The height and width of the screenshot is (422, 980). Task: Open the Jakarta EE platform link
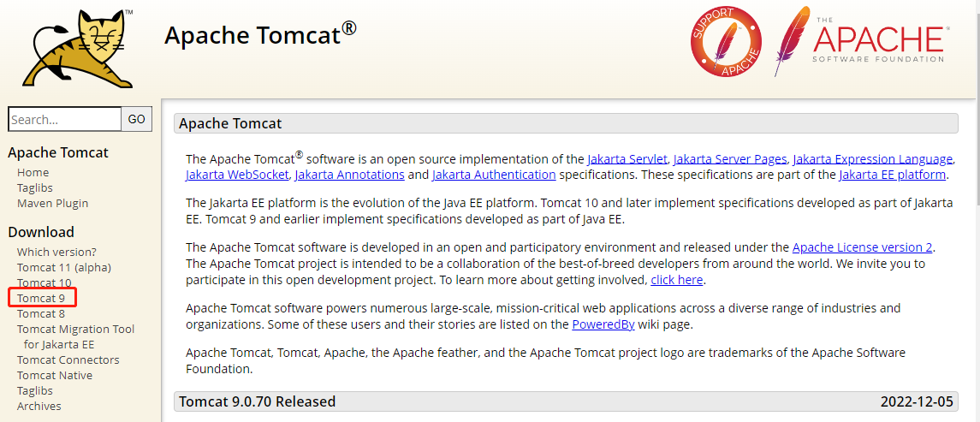click(x=892, y=174)
